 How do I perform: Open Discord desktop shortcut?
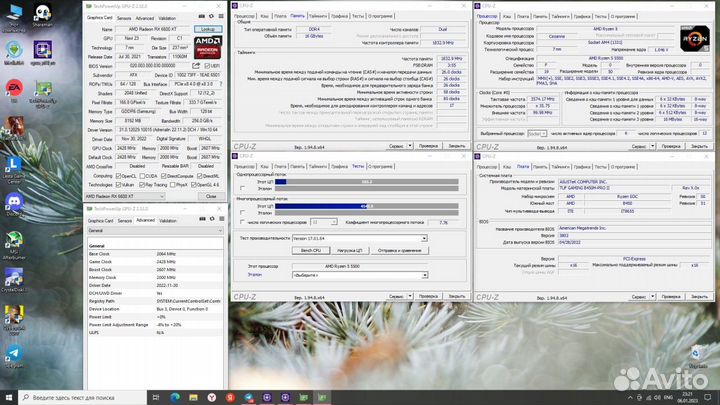(14, 204)
